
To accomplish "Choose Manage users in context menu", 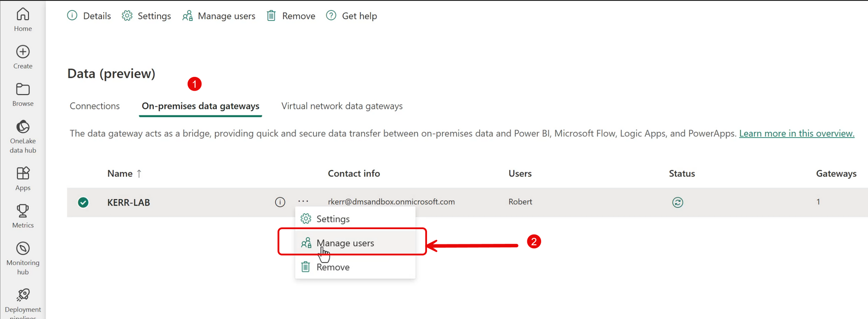I will click(x=345, y=243).
